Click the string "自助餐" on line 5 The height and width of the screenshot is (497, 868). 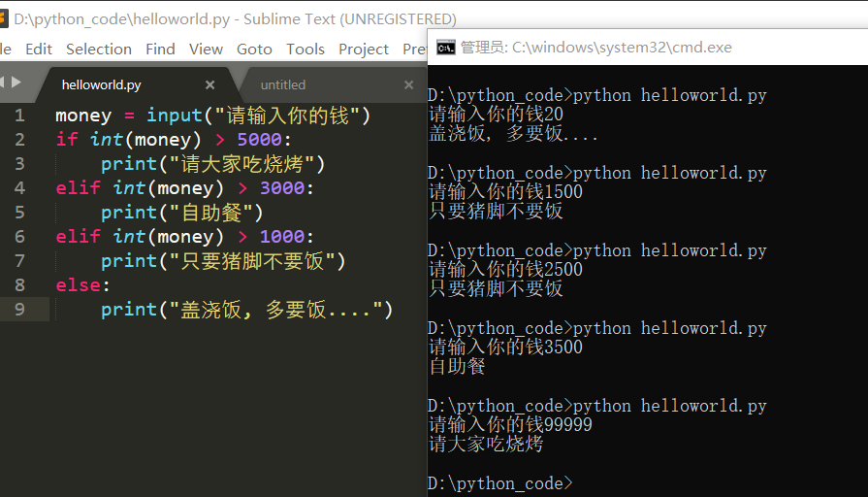click(211, 213)
